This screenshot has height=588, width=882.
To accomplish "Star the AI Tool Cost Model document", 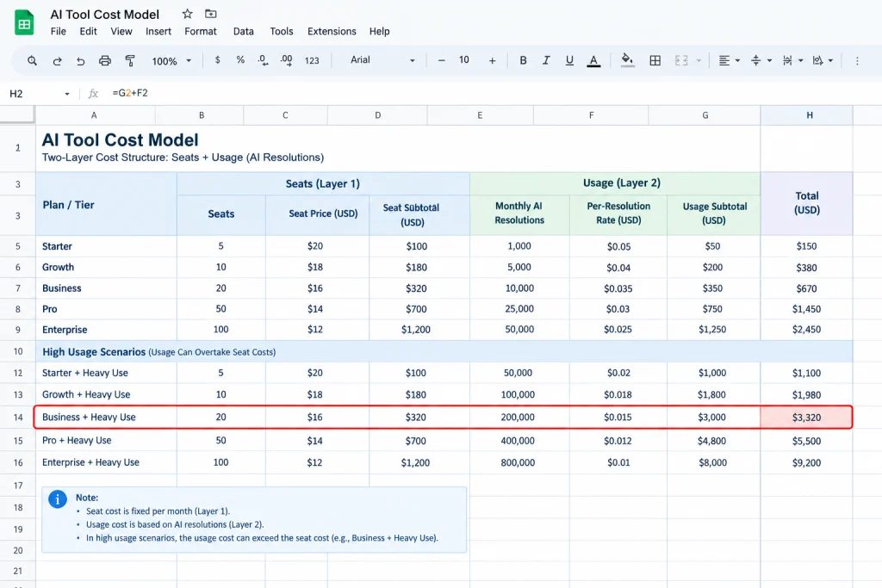I will (187, 14).
